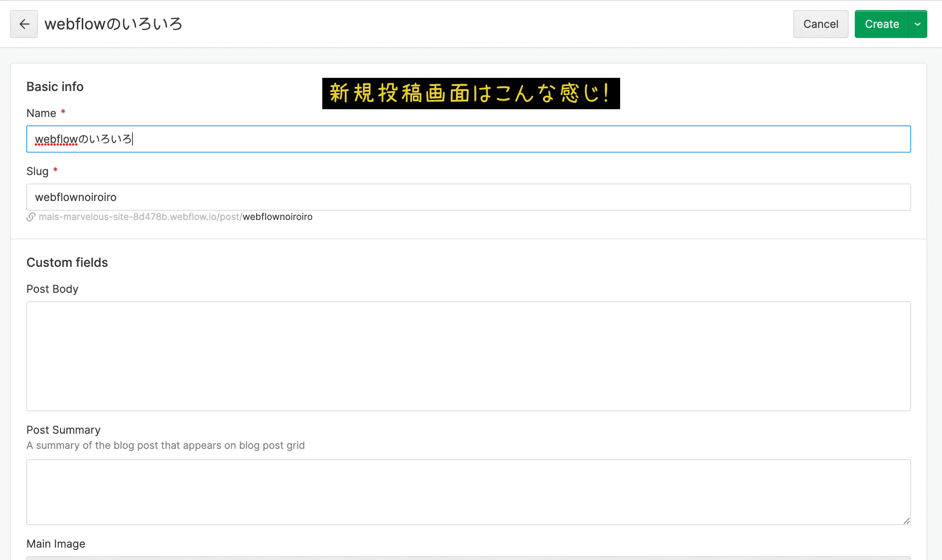Open the Create button dropdown arrow
The image size is (942, 560).
coord(918,24)
